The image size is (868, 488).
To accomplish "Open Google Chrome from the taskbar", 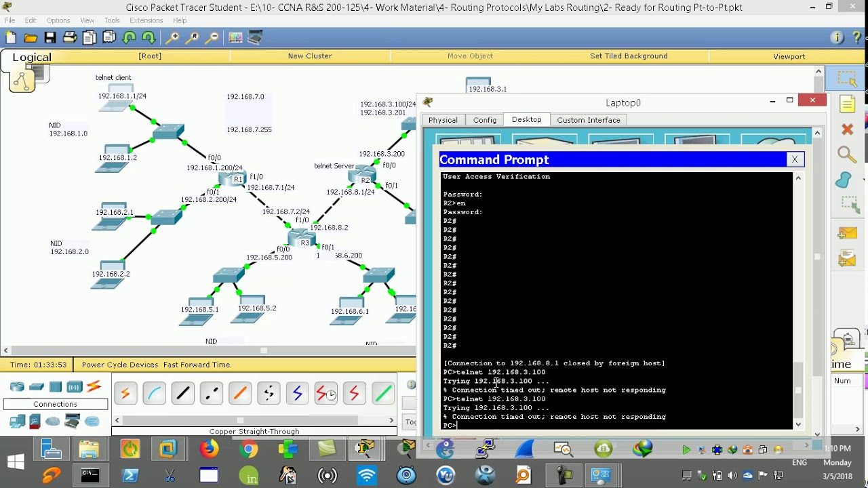I will pos(248,449).
